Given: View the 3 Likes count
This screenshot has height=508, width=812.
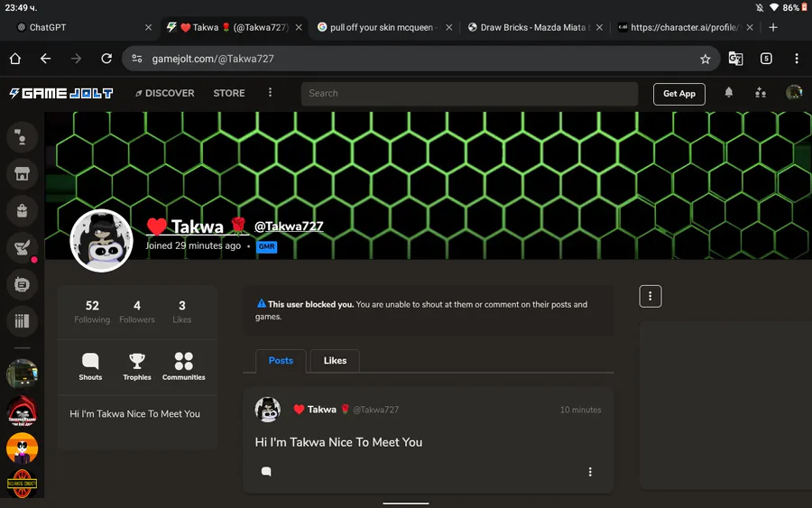Looking at the screenshot, I should pos(181,311).
